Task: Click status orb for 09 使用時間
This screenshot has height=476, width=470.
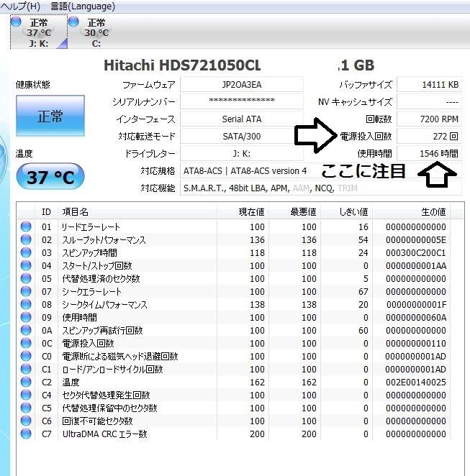Action: coord(26,317)
